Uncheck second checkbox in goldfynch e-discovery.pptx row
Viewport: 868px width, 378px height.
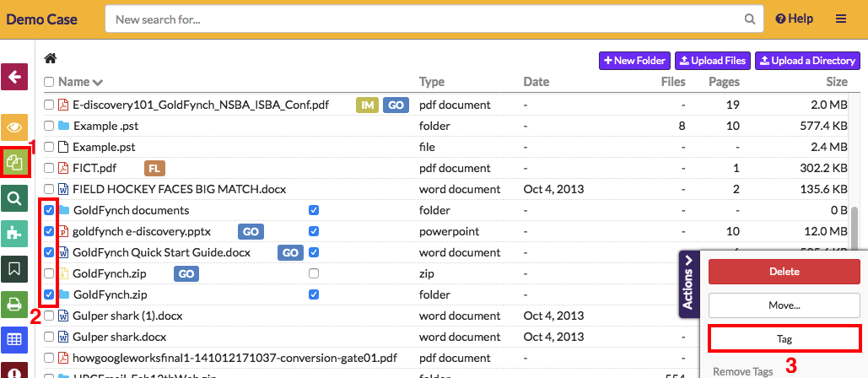click(314, 231)
